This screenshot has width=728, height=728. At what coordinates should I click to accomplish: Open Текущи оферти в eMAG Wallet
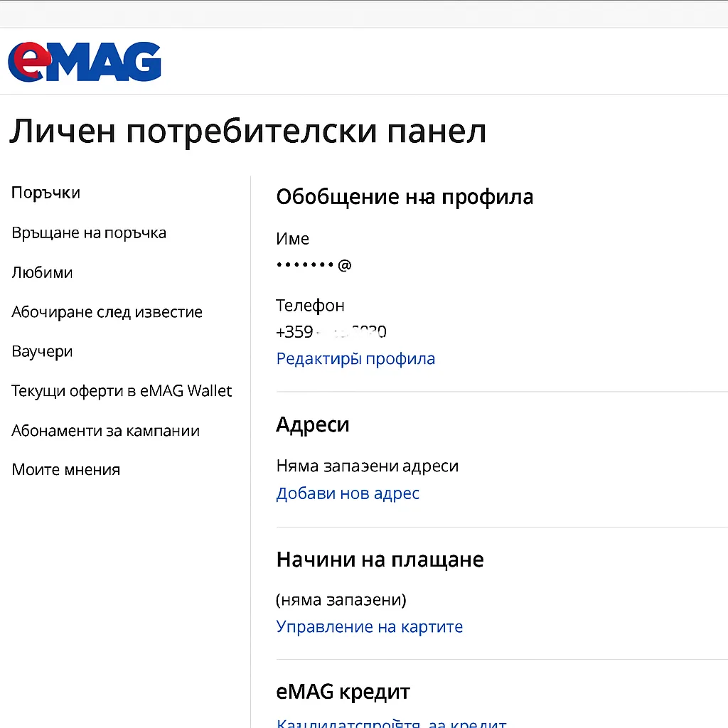click(122, 391)
